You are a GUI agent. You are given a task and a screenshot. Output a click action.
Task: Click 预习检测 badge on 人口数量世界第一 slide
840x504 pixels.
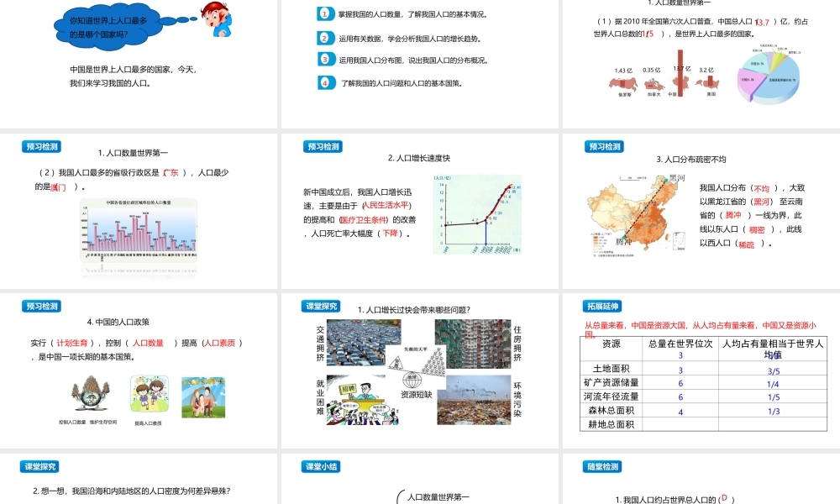click(x=41, y=146)
